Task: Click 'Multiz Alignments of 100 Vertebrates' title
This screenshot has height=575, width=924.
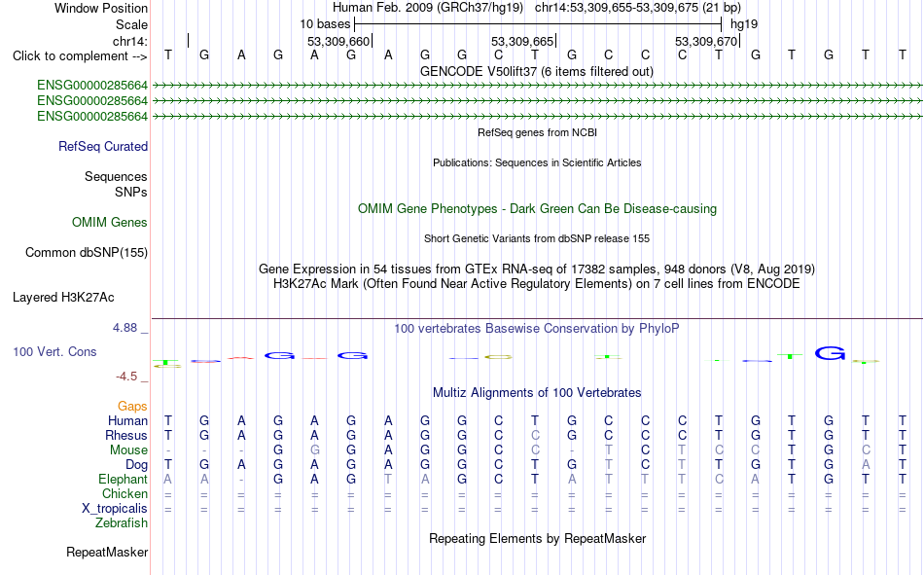Action: point(537,393)
